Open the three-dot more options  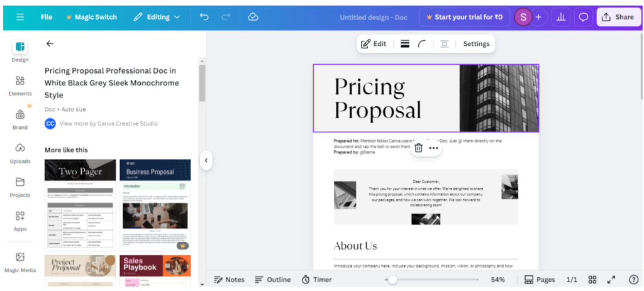pyautogui.click(x=434, y=148)
